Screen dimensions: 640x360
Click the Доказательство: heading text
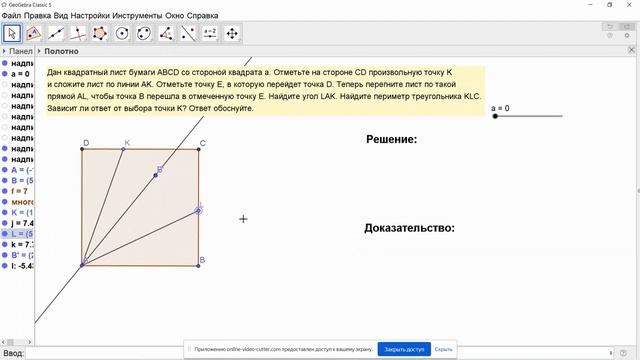click(x=409, y=228)
